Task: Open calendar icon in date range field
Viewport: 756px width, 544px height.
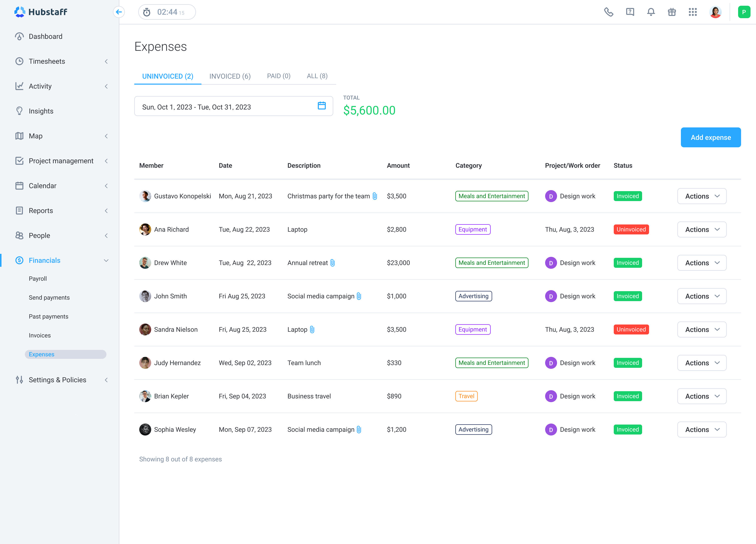Action: (321, 106)
